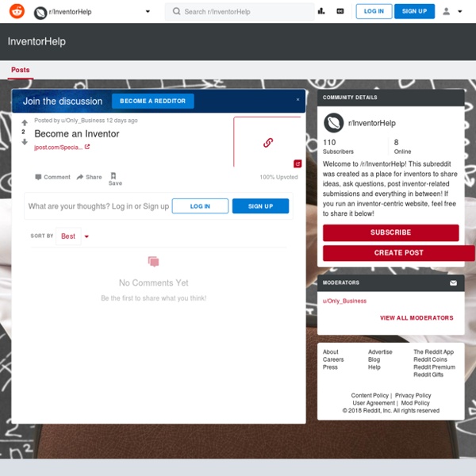Image resolution: width=476 pixels, height=476 pixels.
Task: Click the Comment button under post
Action: click(52, 177)
